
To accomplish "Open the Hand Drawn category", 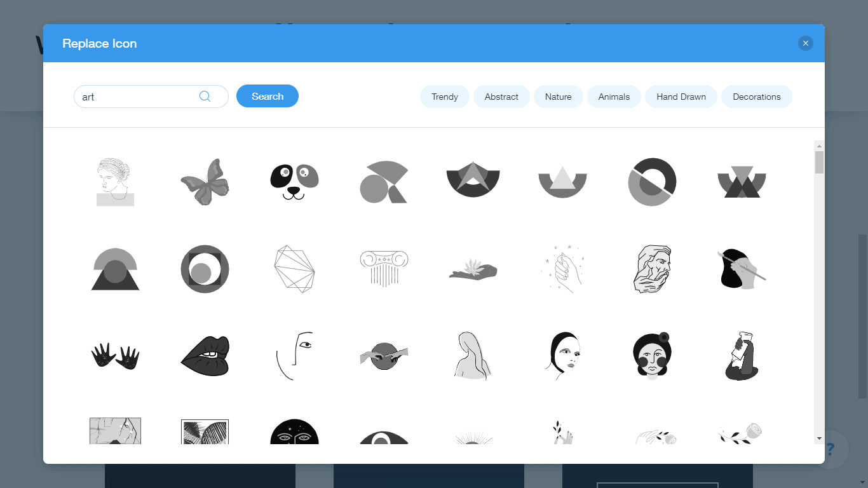I will [681, 97].
